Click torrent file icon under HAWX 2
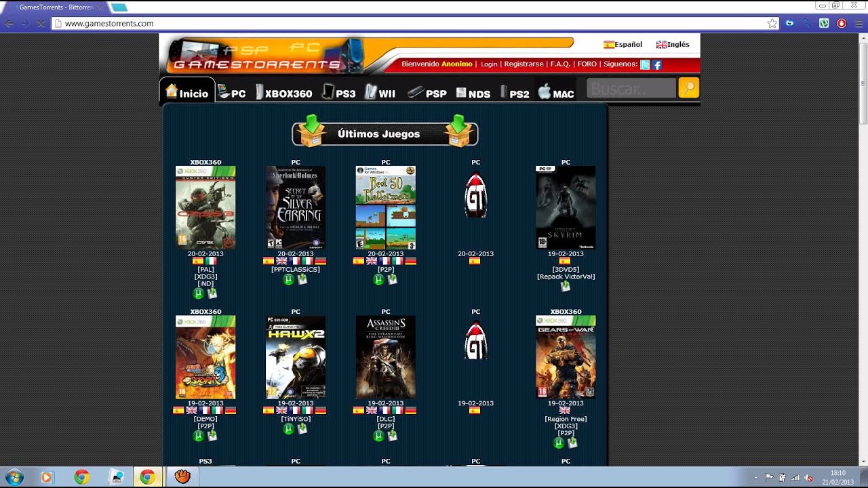Screen dimensions: 868x488 302,428
